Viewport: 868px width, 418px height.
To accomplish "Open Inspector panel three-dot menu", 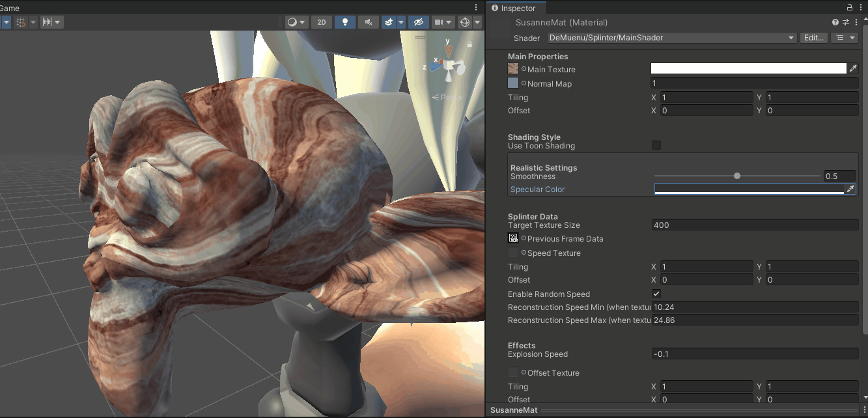I will point(861,8).
